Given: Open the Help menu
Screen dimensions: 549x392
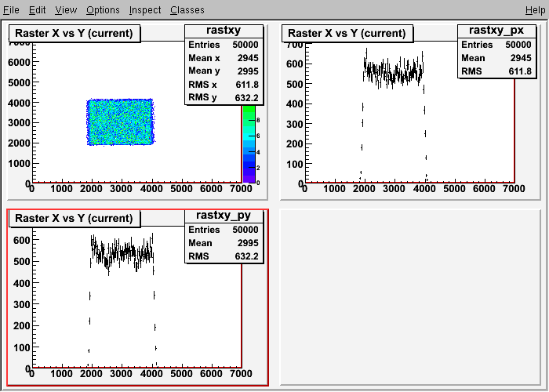Looking at the screenshot, I should [536, 9].
